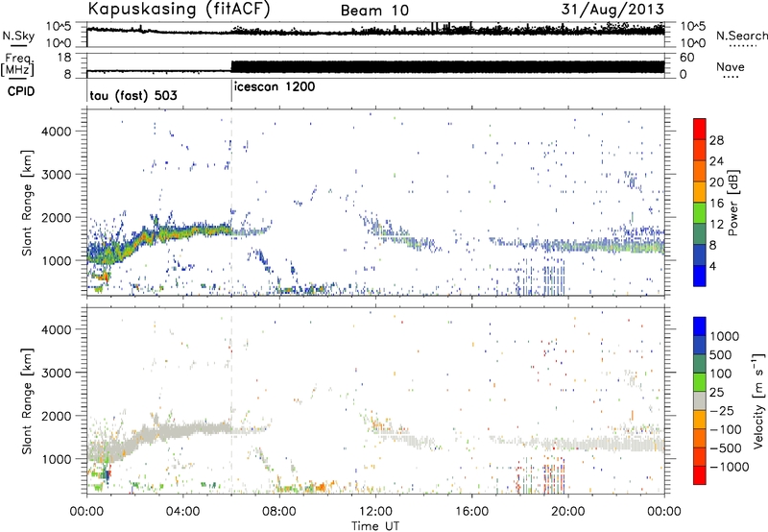Click the power colorbar value '28'
The image size is (768, 532).
click(716, 140)
